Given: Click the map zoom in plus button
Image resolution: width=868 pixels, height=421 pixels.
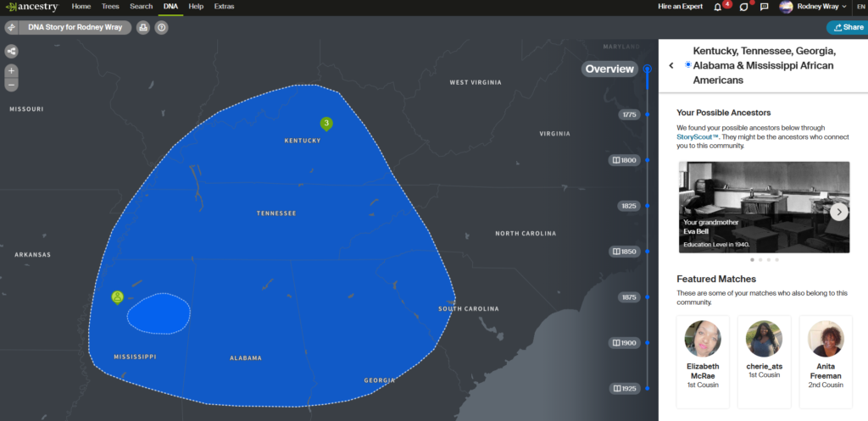Looking at the screenshot, I should (12, 71).
